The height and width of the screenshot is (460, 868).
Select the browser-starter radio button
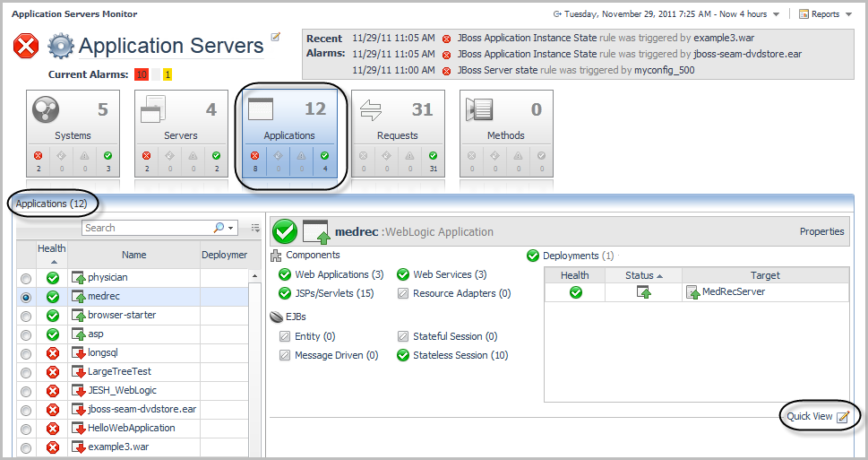[x=26, y=316]
